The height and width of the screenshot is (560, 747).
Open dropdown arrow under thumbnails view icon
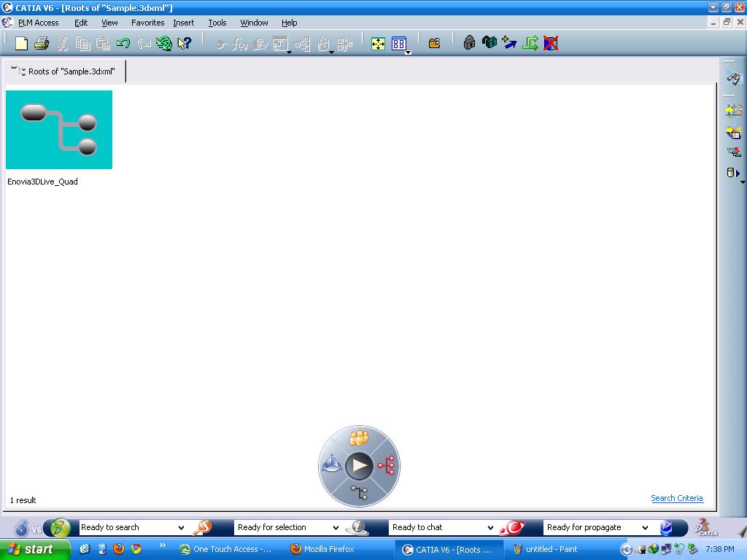click(409, 52)
